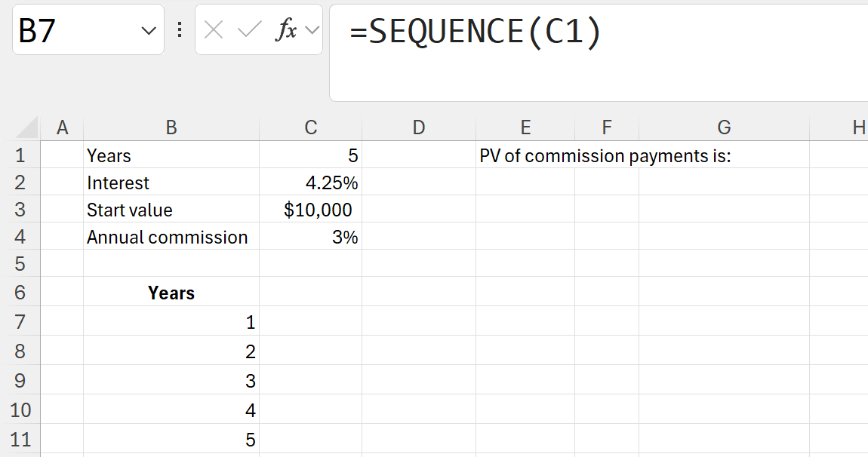The image size is (868, 457).
Task: Expand the Name Box dropdown arrow
Action: pyautogui.click(x=147, y=30)
